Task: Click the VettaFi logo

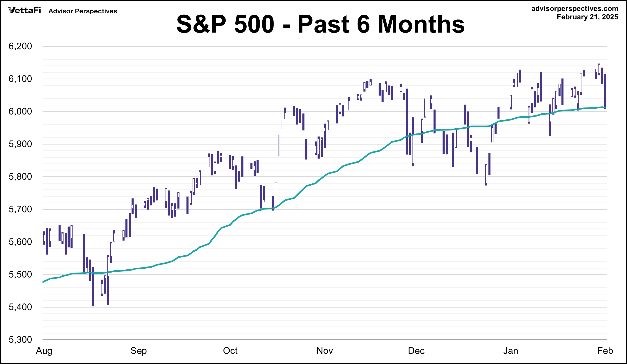Action: (x=24, y=10)
